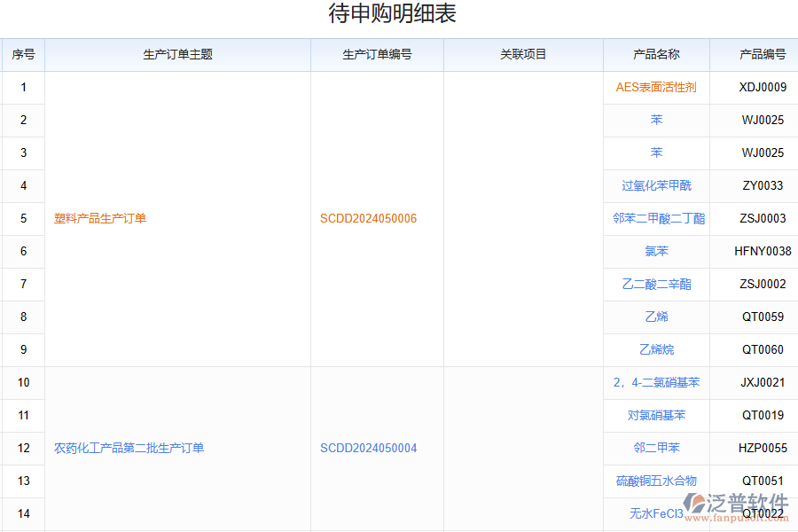Click the 关联项目 column header
This screenshot has height=532, width=798.
523,54
